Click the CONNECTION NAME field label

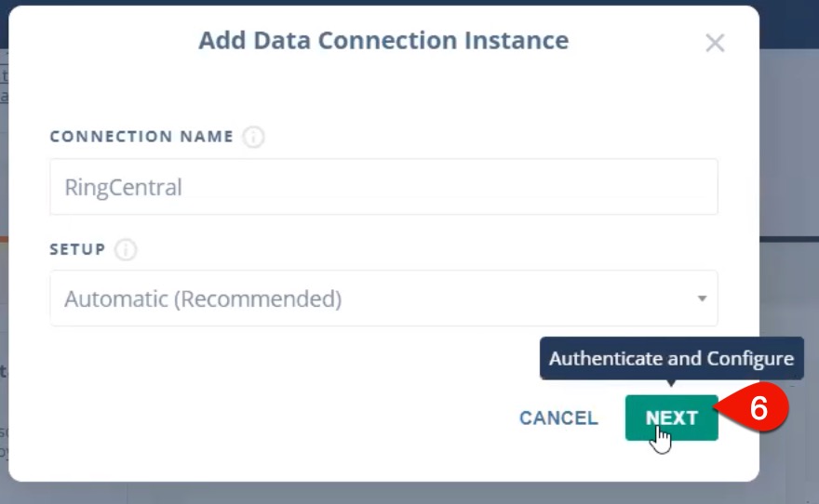click(x=141, y=137)
